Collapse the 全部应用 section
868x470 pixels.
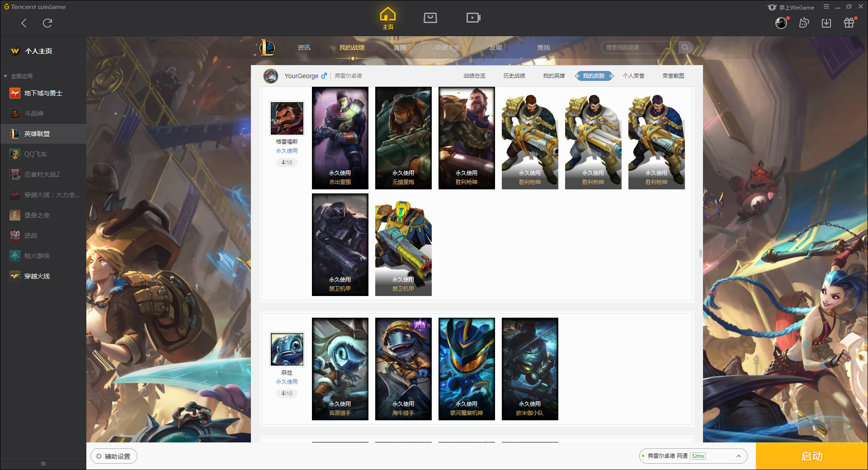pos(18,76)
